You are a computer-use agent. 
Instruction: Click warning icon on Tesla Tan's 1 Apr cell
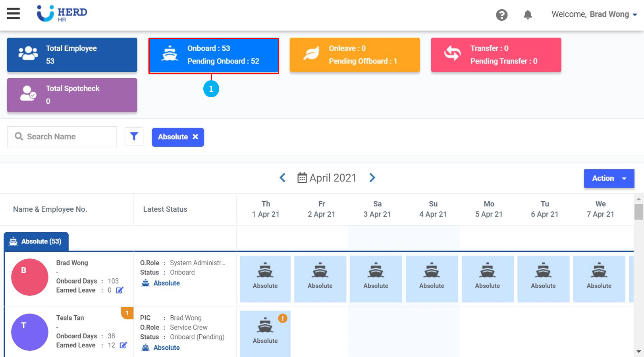(282, 318)
